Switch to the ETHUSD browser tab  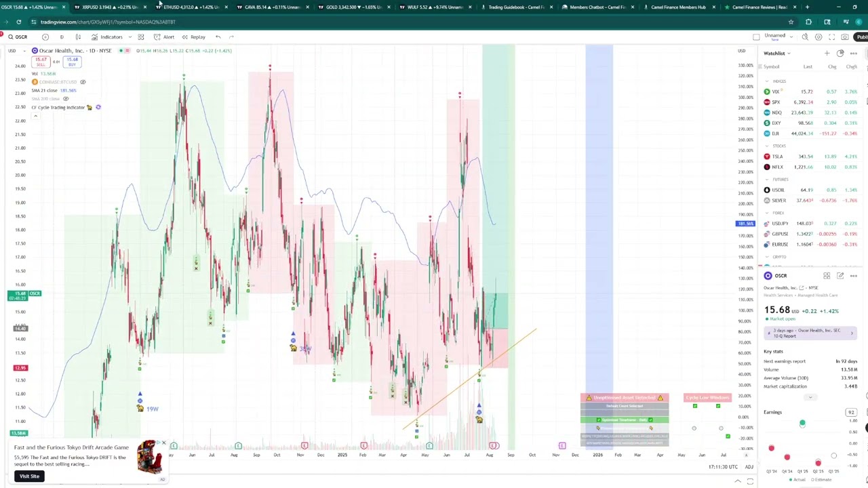coord(192,7)
